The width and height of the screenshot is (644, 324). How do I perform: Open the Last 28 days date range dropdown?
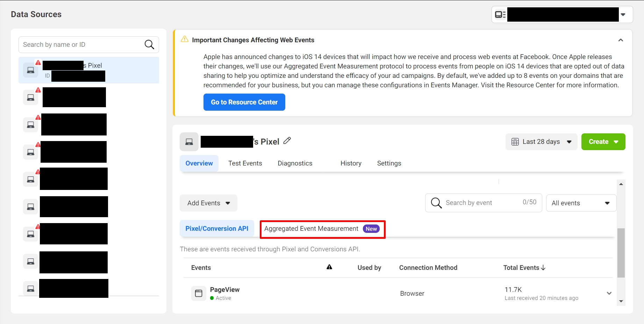[541, 142]
